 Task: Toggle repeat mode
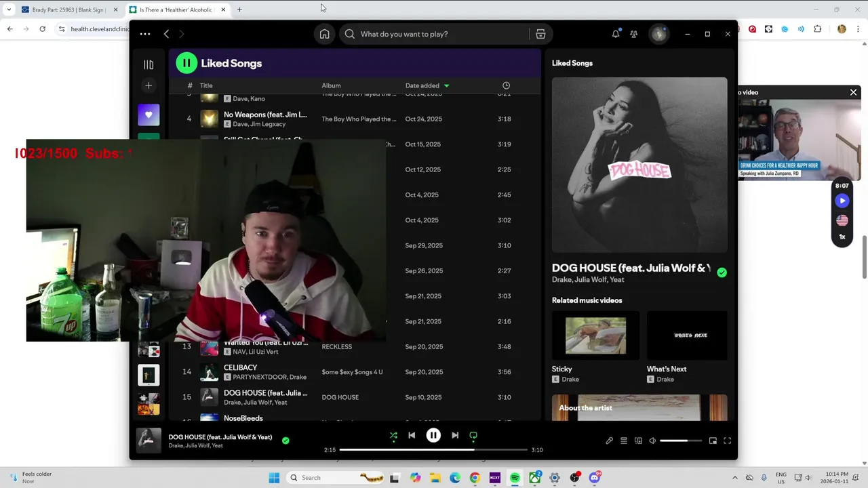pos(473,436)
